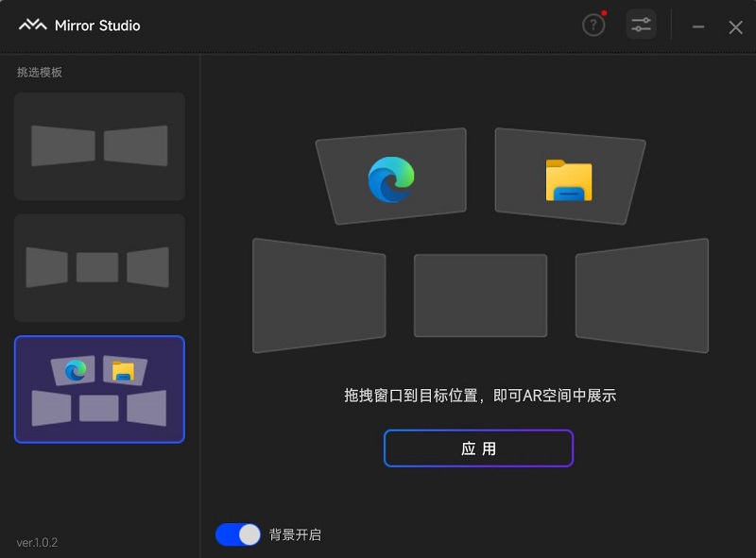Select the empty bottom-center screen slot

[x=480, y=295]
